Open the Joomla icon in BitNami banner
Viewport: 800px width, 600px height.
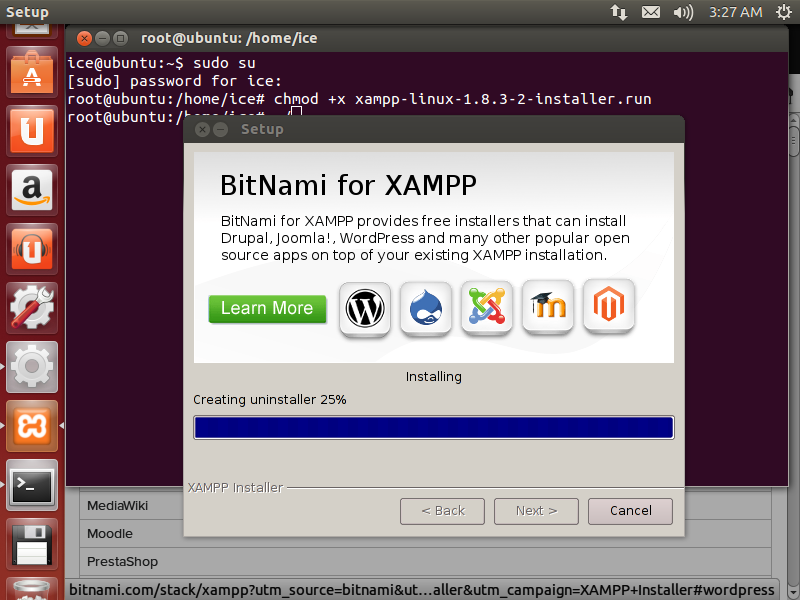487,308
